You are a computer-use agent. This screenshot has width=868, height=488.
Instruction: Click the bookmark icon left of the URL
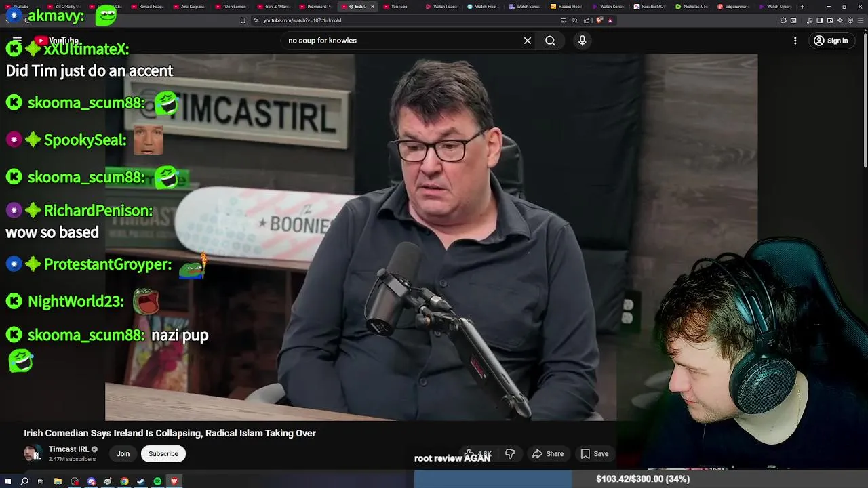point(243,20)
